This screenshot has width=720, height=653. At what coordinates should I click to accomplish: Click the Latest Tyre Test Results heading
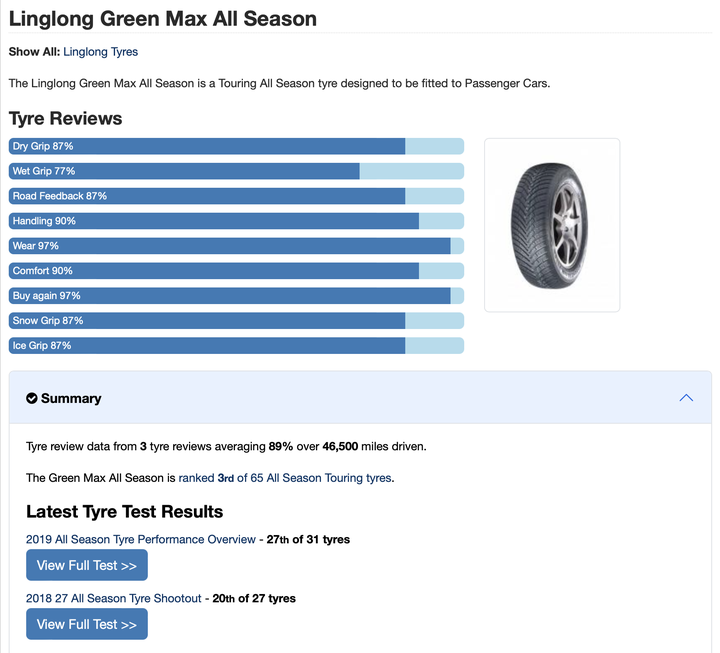(124, 512)
